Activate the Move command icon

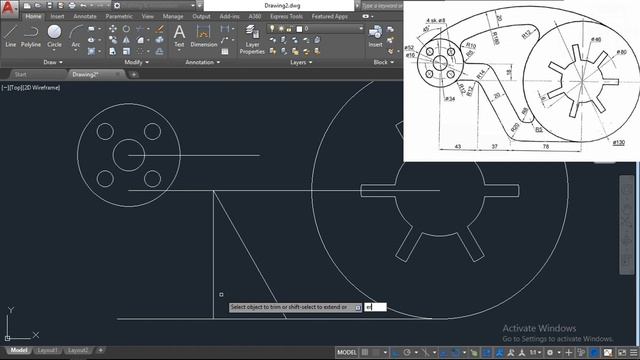click(x=113, y=29)
